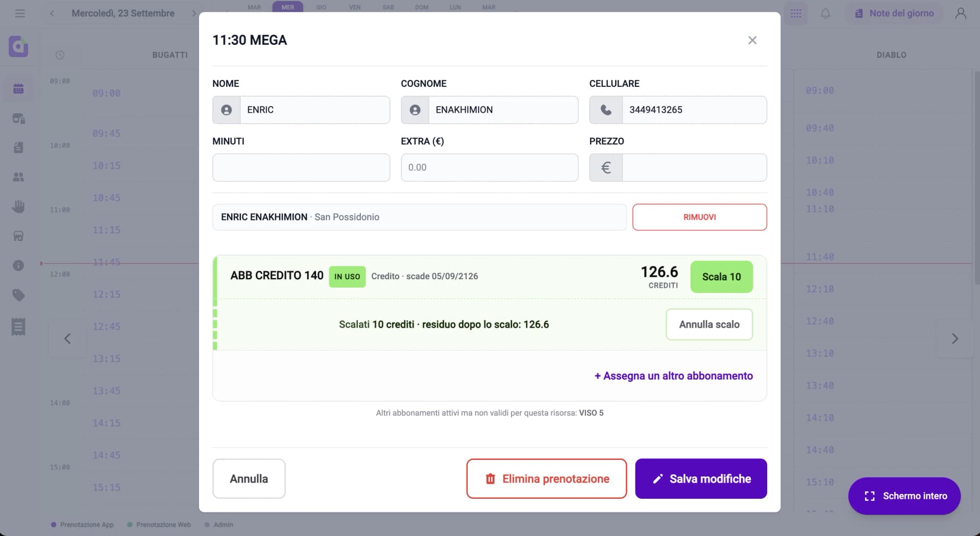Open the apps grid icon

coord(796,13)
